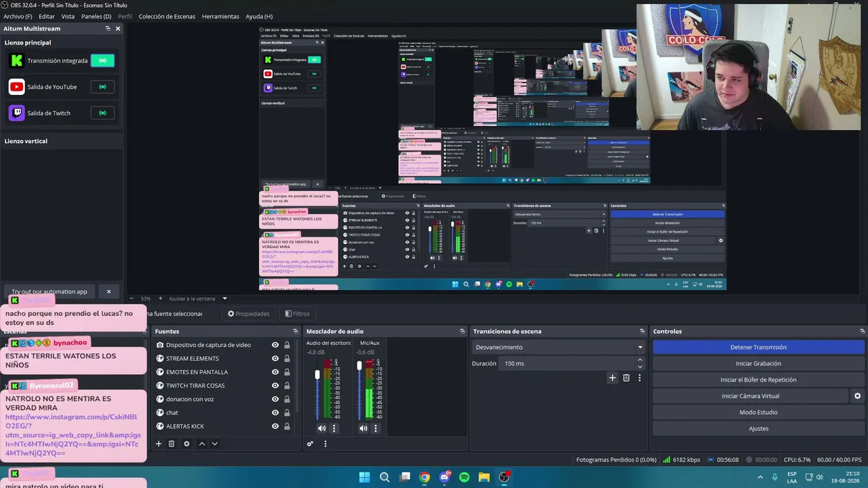Open virtual camera settings gear
This screenshot has height=488, width=868.
click(x=857, y=396)
